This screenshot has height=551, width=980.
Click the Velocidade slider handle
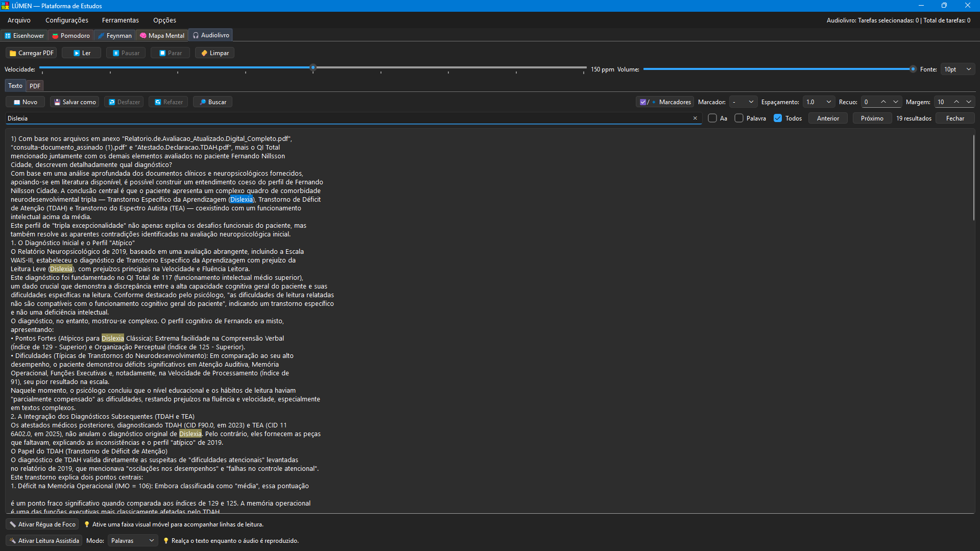tap(313, 67)
